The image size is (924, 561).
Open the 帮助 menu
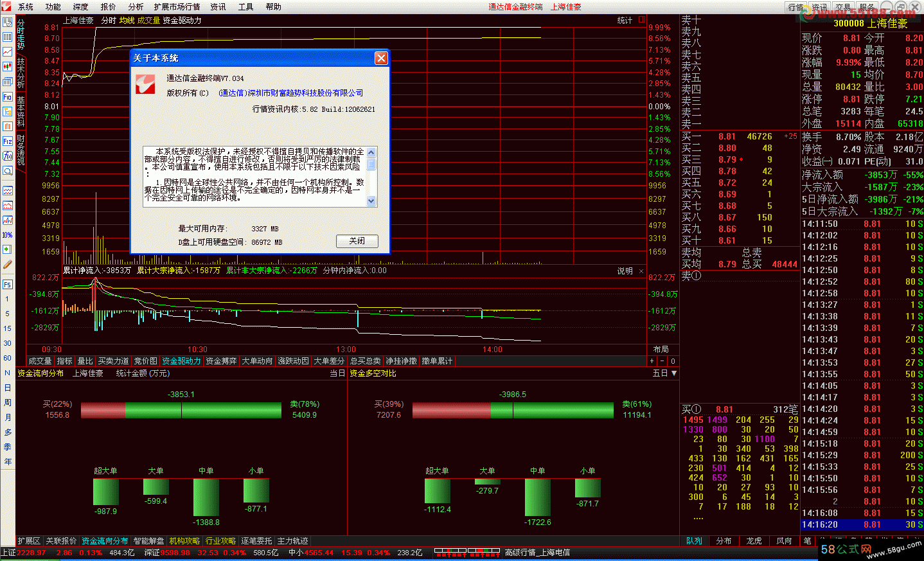(274, 7)
